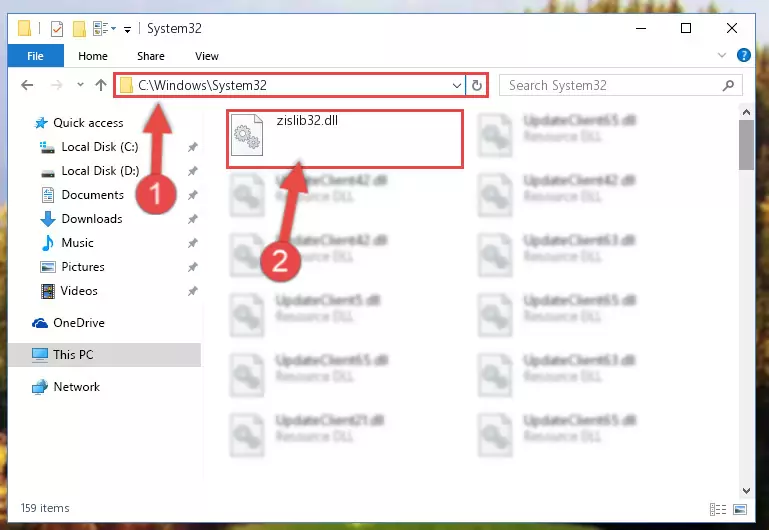769x530 pixels.
Task: Open Videos in the navigation pane
Action: 79,291
